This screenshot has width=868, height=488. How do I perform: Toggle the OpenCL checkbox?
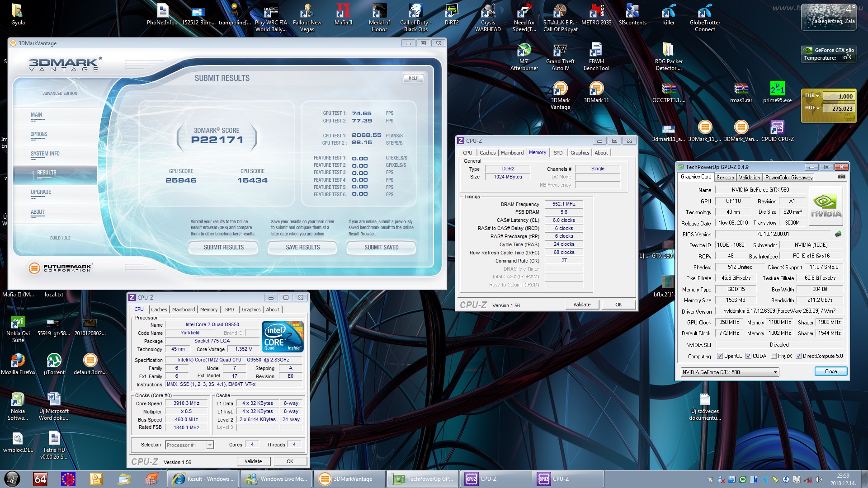pos(720,356)
